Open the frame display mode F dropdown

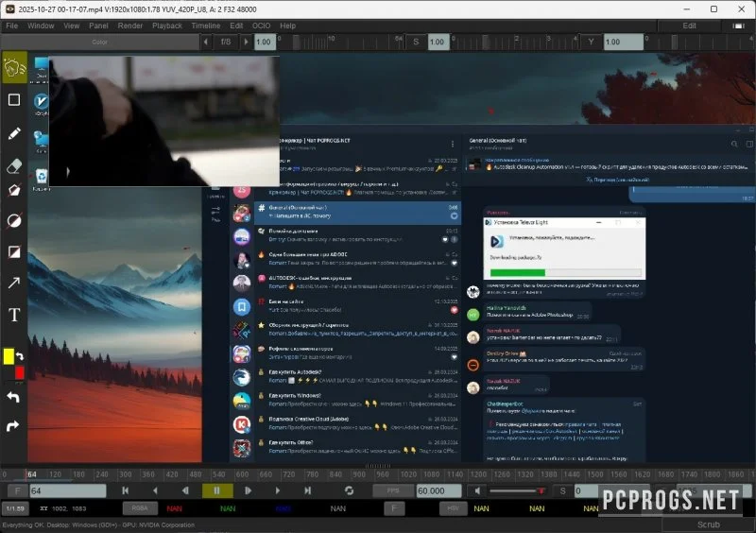(x=18, y=491)
